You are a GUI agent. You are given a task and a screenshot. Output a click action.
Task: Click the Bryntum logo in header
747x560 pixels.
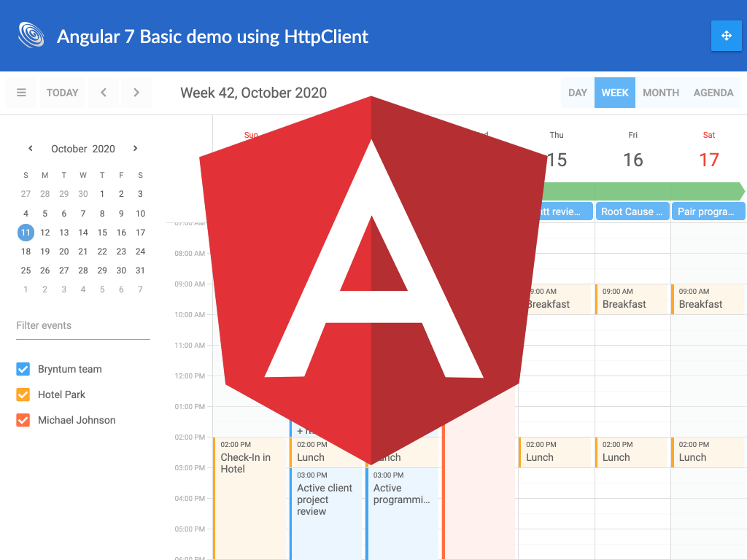[31, 35]
